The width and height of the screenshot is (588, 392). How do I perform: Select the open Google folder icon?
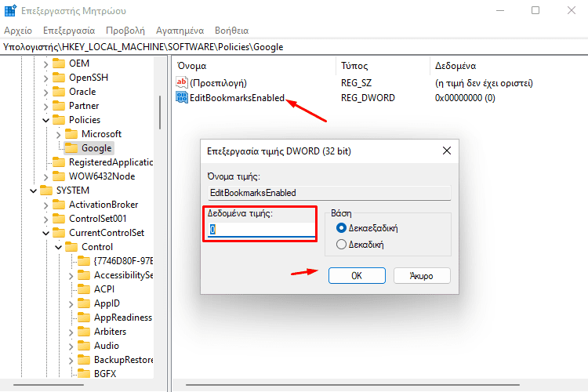71,148
